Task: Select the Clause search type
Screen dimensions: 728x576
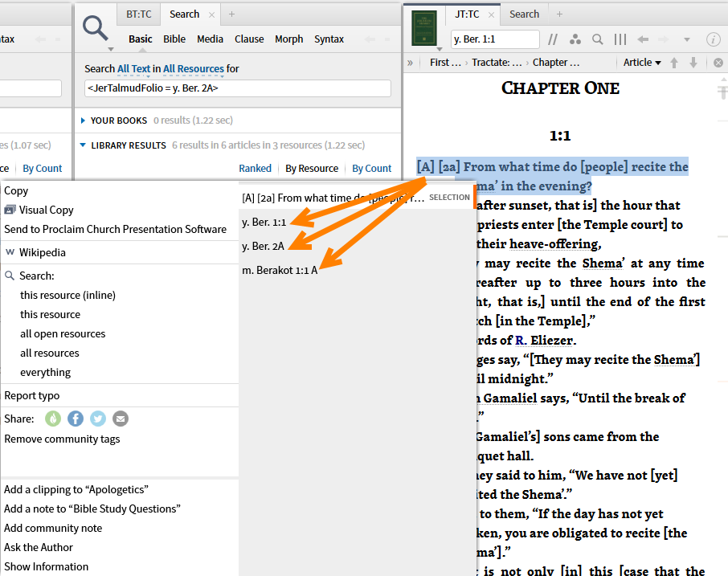Action: click(249, 39)
